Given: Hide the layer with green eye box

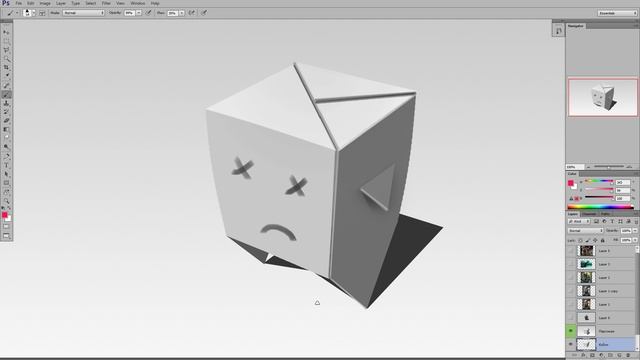Looking at the screenshot, I should point(571,331).
